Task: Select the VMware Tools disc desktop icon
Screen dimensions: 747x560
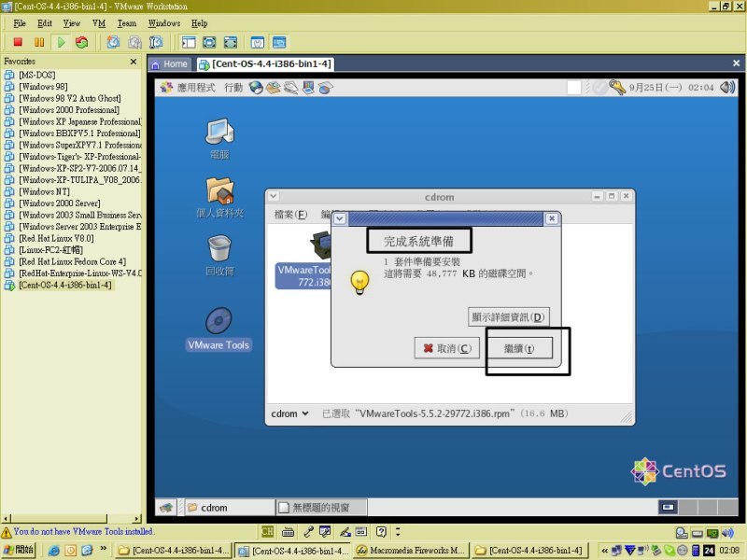Action: (x=218, y=329)
